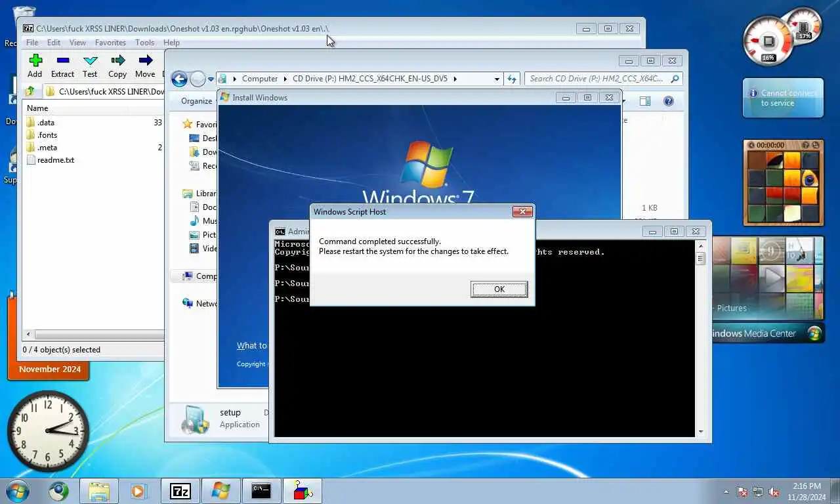Click the peacock eye puzzle tile
Image resolution: width=840 pixels, height=504 pixels.
(x=810, y=178)
